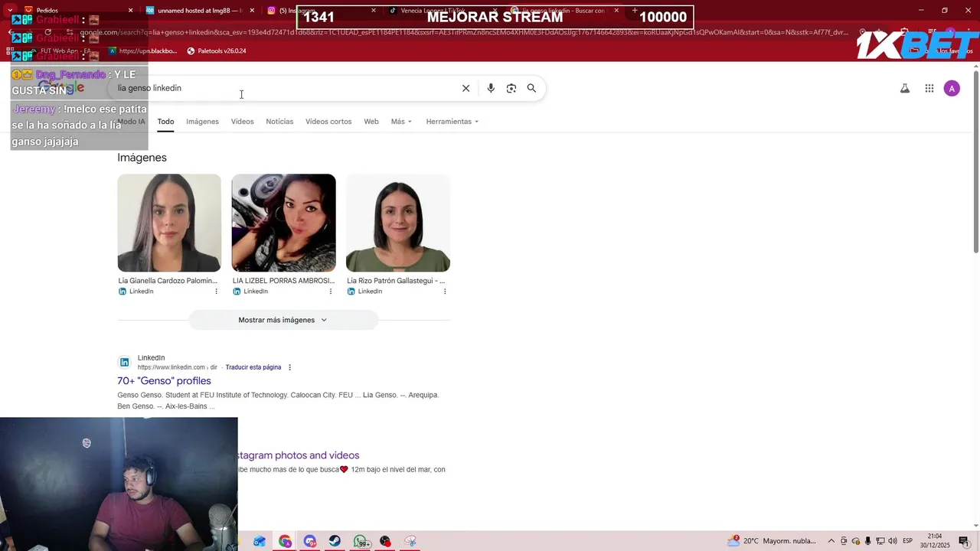
Task: Open the Snipping Tool taskbar icon
Action: coord(410,541)
